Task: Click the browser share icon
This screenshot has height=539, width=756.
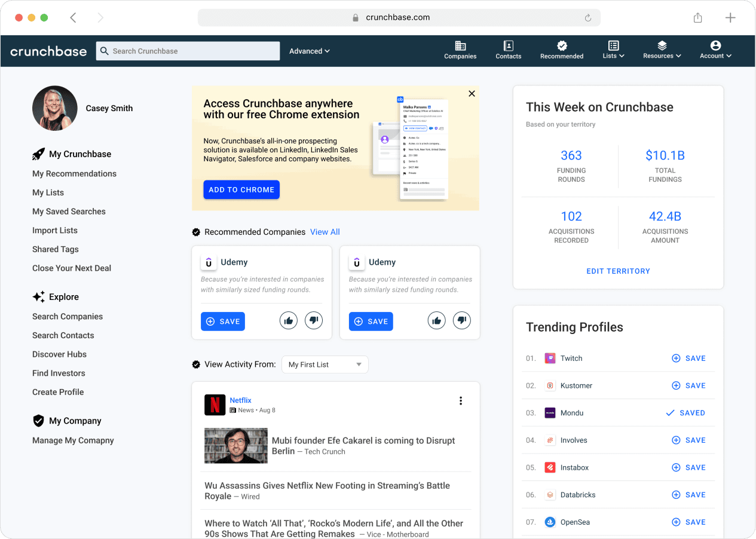Action: (697, 18)
